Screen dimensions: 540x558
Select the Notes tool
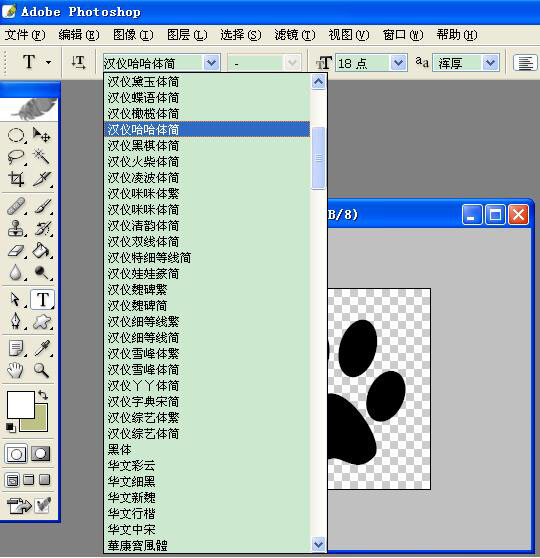[16, 348]
